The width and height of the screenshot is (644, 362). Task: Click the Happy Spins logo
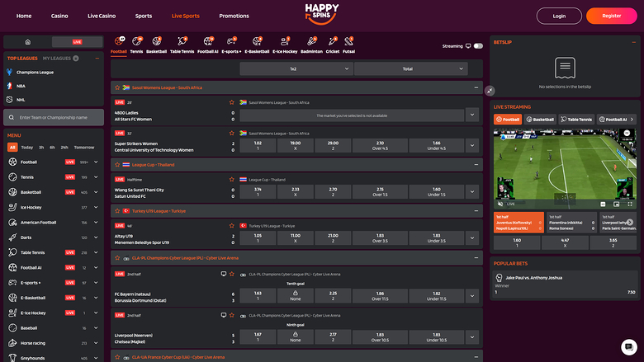tap(322, 14)
